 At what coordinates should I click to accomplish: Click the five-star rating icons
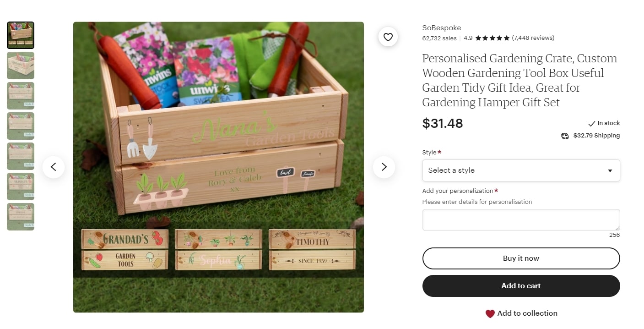click(x=492, y=38)
